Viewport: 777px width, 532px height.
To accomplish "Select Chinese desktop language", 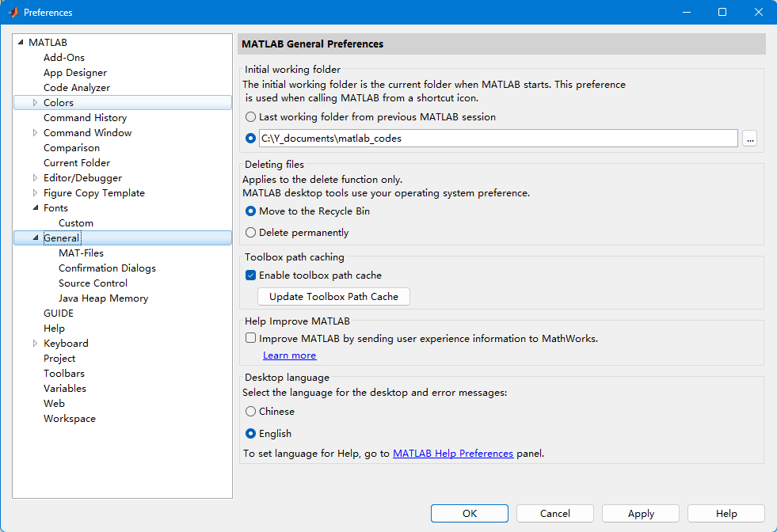I will pyautogui.click(x=251, y=411).
